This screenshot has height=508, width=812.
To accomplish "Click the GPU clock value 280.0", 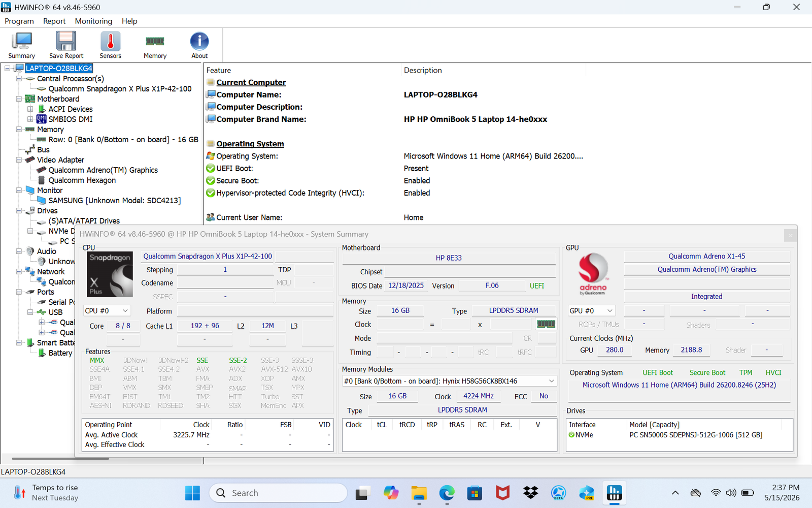I will coord(615,350).
